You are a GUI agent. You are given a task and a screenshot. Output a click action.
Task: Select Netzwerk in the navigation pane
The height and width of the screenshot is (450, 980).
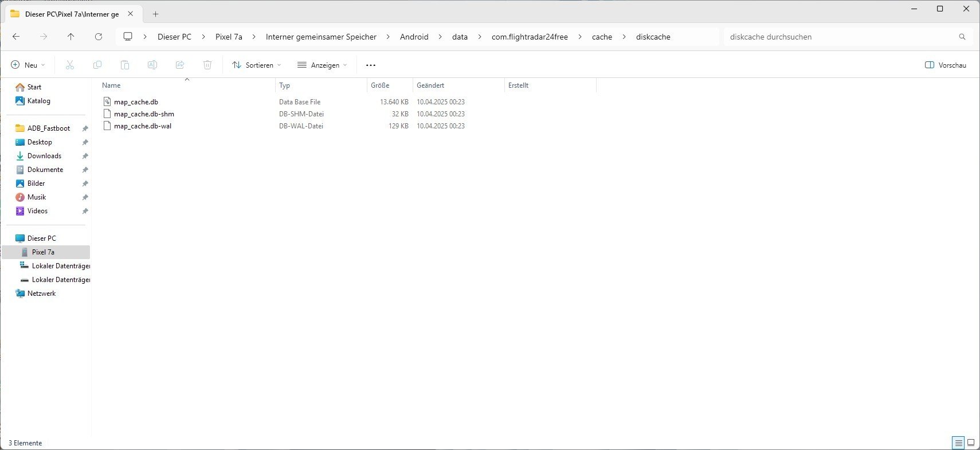point(41,294)
